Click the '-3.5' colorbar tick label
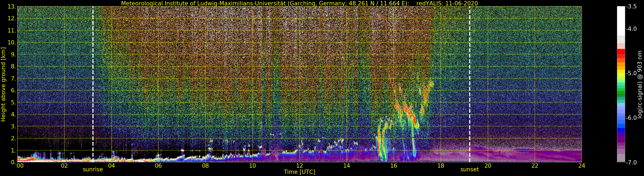Viewport: 644px width, 176px height. pyautogui.click(x=631, y=6)
